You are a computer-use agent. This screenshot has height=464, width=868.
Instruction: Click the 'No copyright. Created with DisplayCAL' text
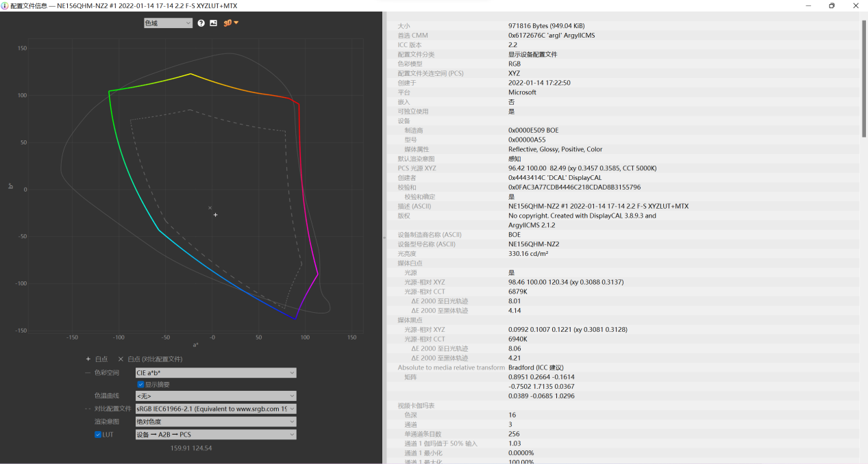coord(582,216)
